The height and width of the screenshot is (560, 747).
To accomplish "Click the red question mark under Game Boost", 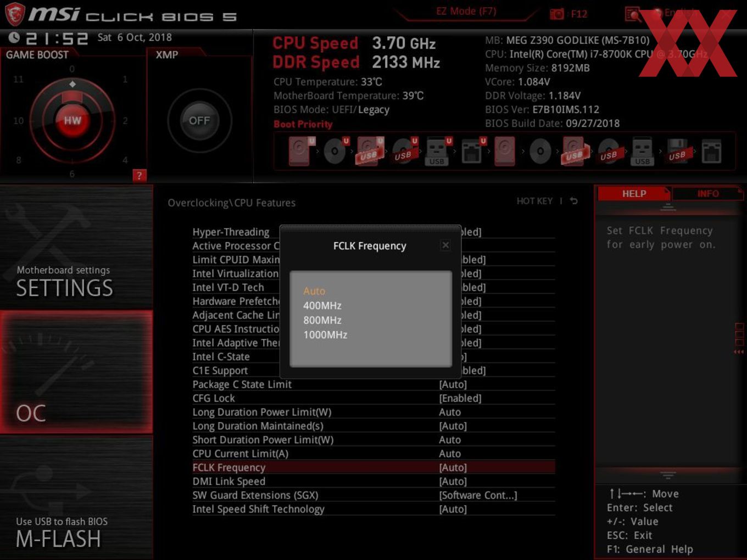I will pyautogui.click(x=140, y=176).
